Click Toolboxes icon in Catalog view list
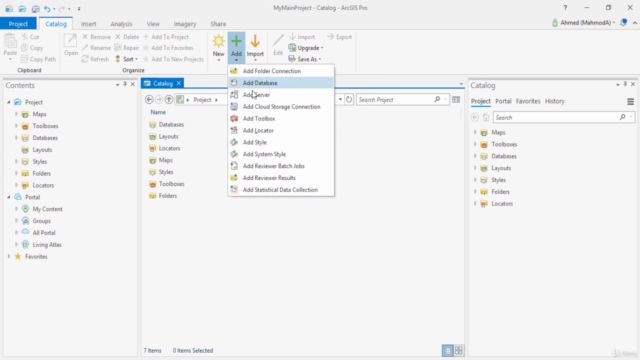 [x=153, y=184]
